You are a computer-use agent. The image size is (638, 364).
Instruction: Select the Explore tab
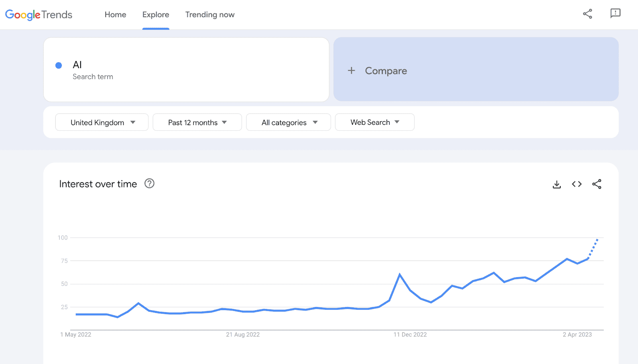point(156,14)
